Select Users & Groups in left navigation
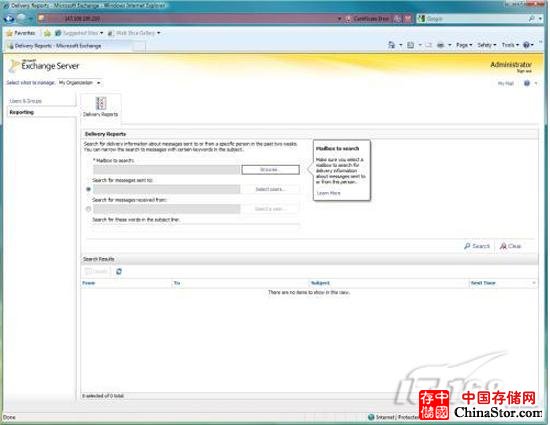The image size is (550, 425). [40, 101]
